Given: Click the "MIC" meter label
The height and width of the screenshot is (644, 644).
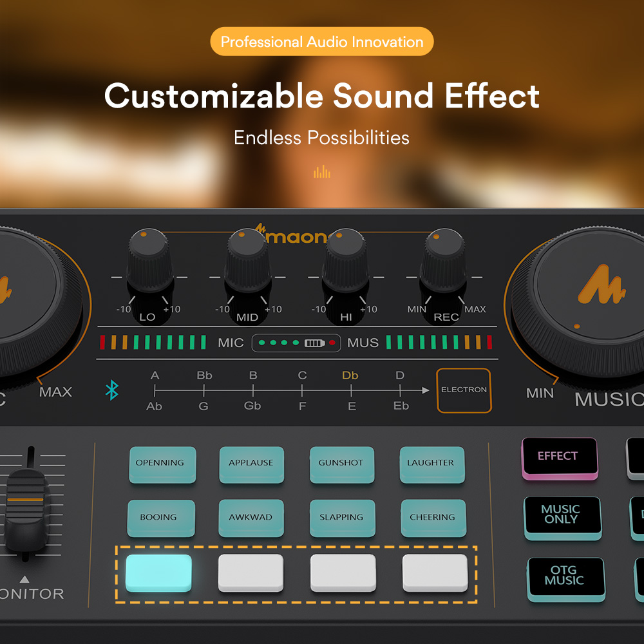Looking at the screenshot, I should pyautogui.click(x=231, y=343).
